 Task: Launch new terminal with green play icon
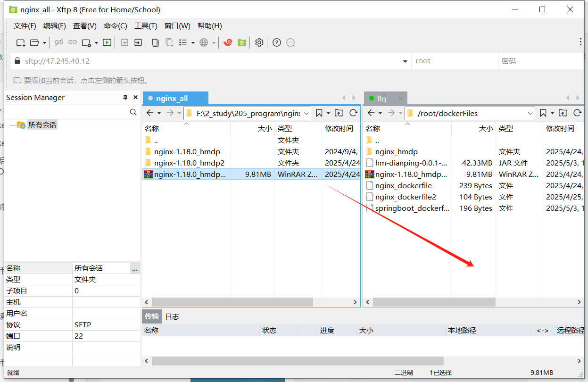107,42
